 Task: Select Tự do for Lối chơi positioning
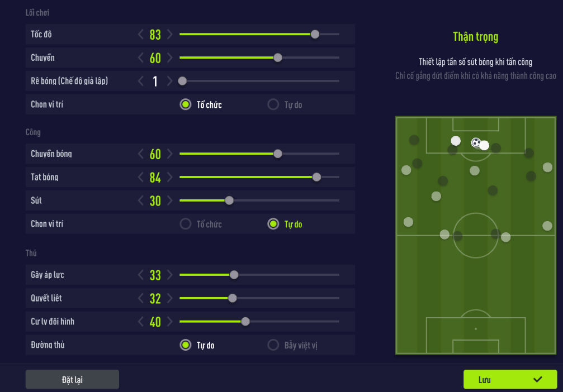(273, 104)
